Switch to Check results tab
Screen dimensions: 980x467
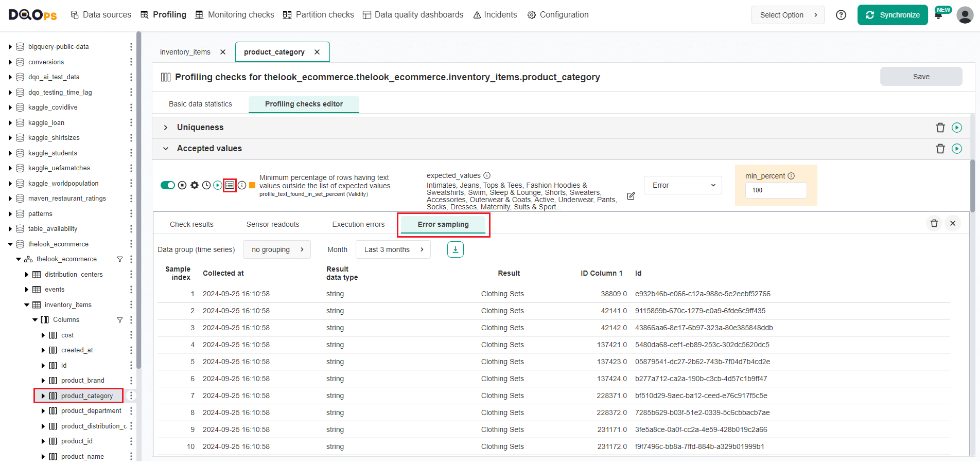pos(191,224)
